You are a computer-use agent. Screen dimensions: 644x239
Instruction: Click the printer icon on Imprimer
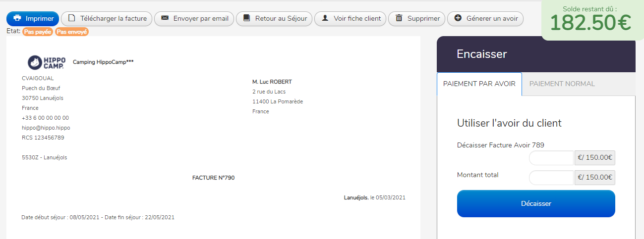point(17,19)
